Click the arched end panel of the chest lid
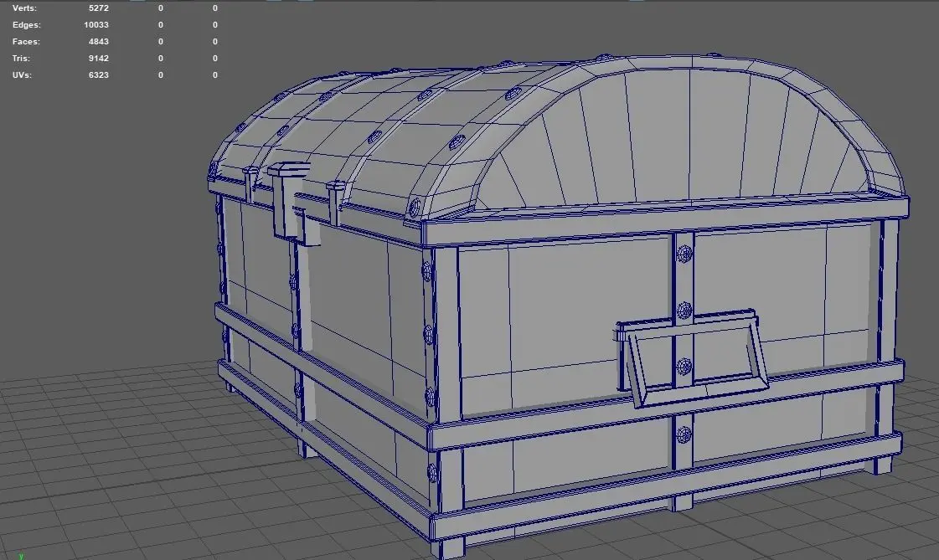The image size is (939, 560). (x=675, y=139)
